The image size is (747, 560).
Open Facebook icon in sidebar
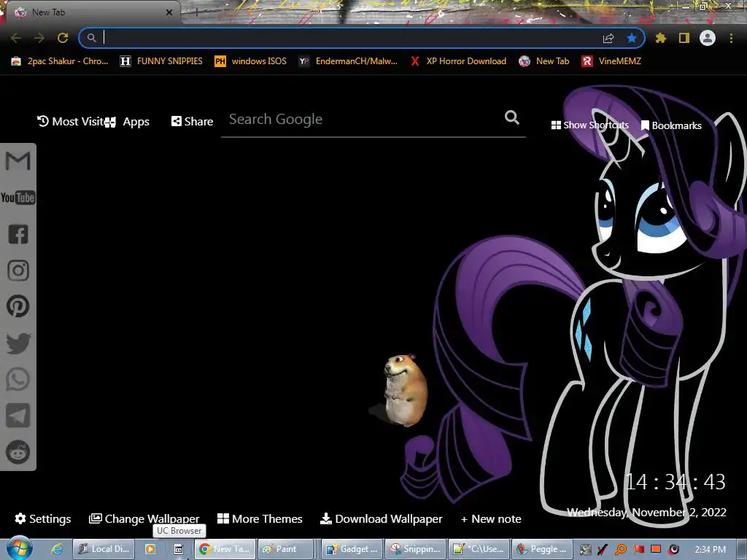click(x=18, y=234)
